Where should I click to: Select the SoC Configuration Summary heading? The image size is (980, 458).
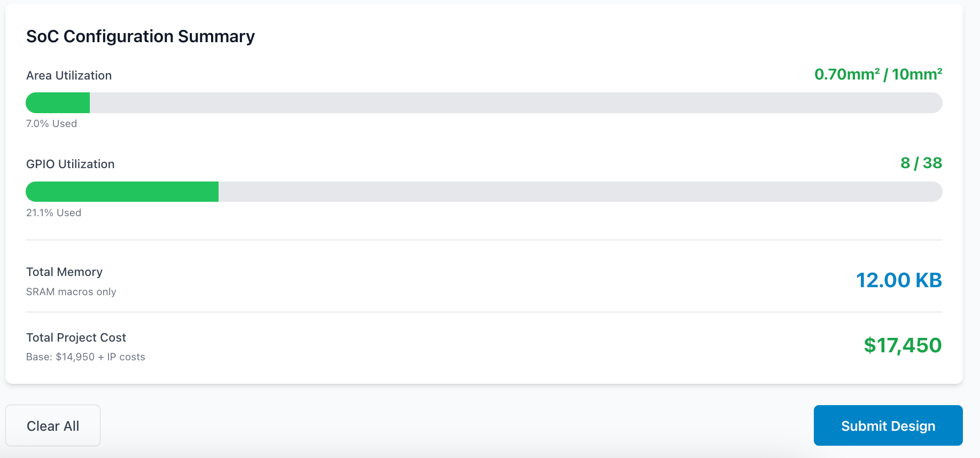tap(140, 36)
